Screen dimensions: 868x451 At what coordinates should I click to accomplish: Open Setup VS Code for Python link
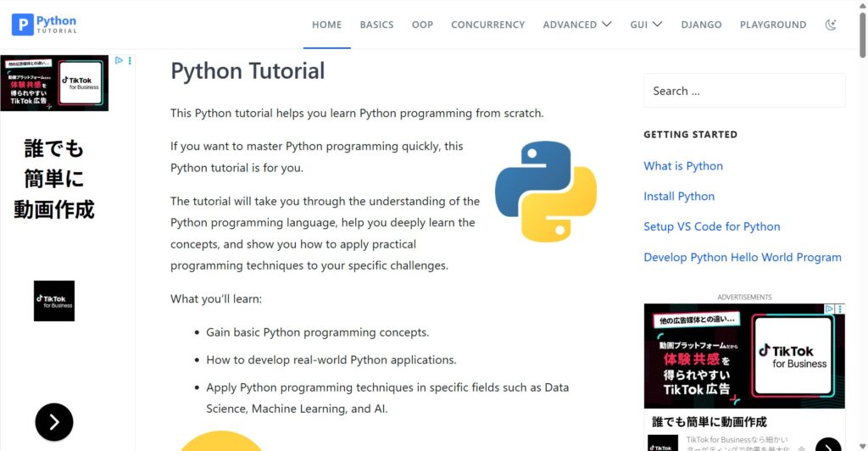tap(711, 227)
